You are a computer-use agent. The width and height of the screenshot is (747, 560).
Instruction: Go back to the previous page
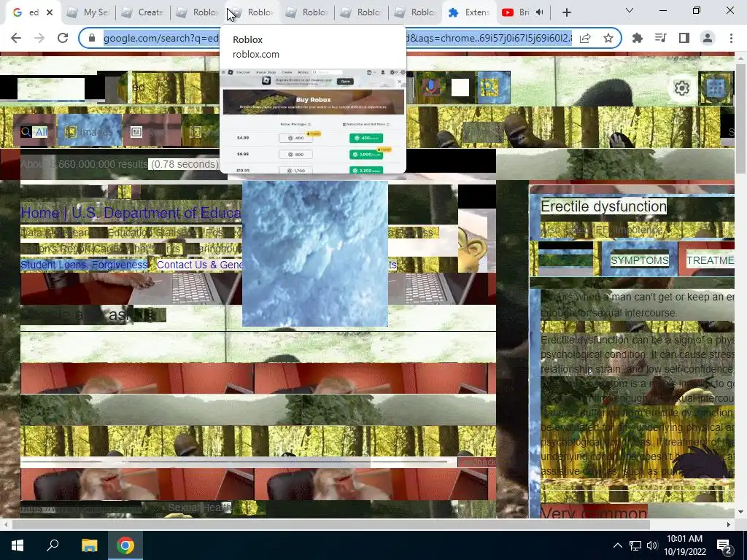16,38
